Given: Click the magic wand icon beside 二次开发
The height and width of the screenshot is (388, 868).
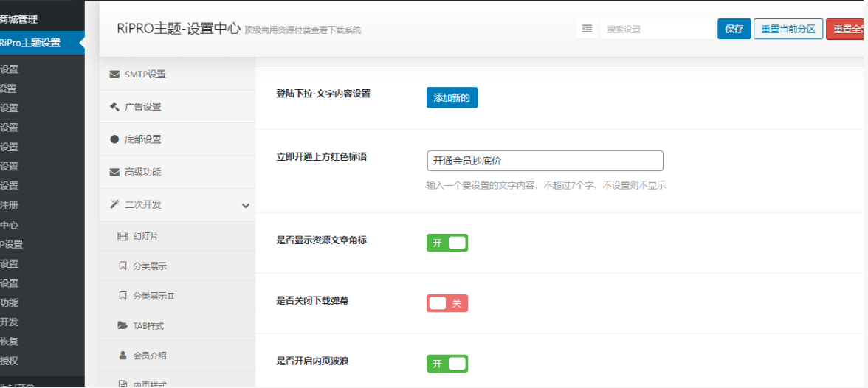Looking at the screenshot, I should 114,204.
